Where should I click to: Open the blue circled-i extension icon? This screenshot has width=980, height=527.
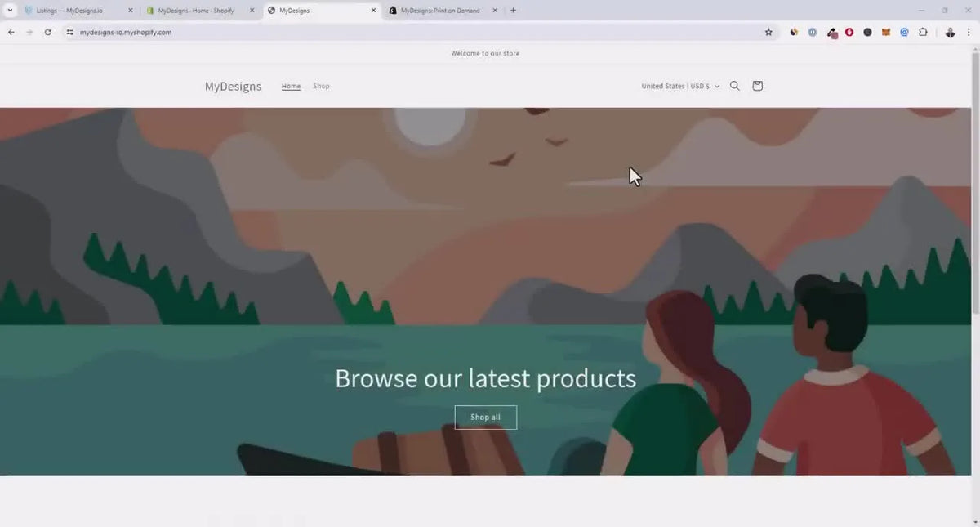pos(813,32)
